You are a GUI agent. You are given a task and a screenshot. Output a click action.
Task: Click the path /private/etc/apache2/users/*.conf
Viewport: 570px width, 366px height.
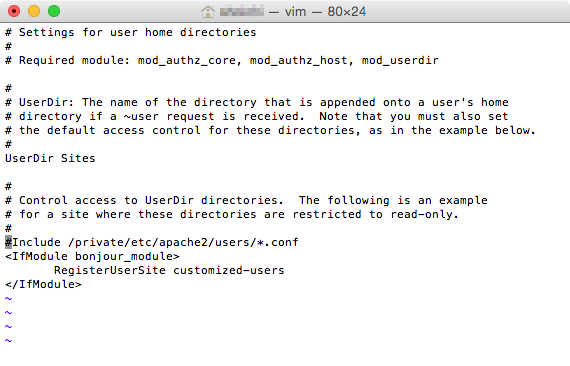point(183,242)
